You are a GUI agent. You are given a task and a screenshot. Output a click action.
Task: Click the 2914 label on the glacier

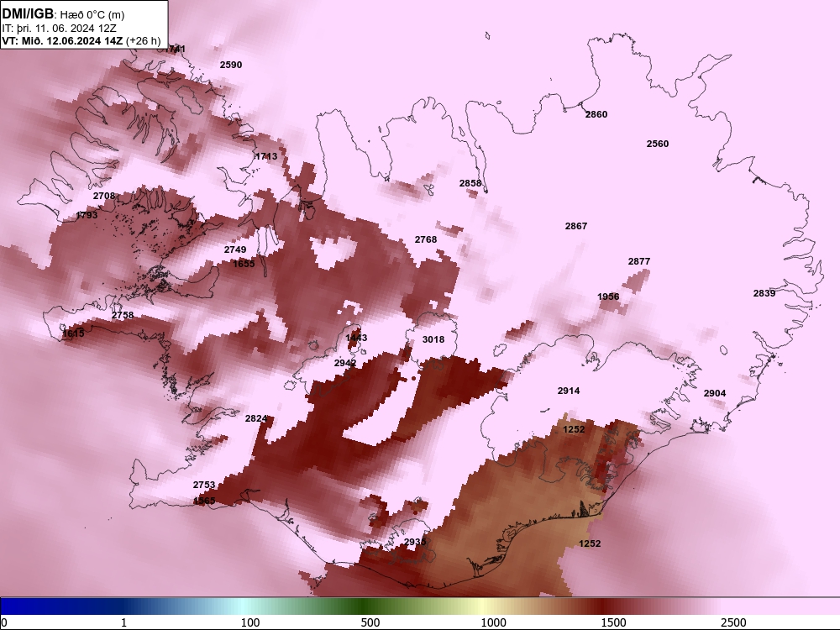[569, 391]
